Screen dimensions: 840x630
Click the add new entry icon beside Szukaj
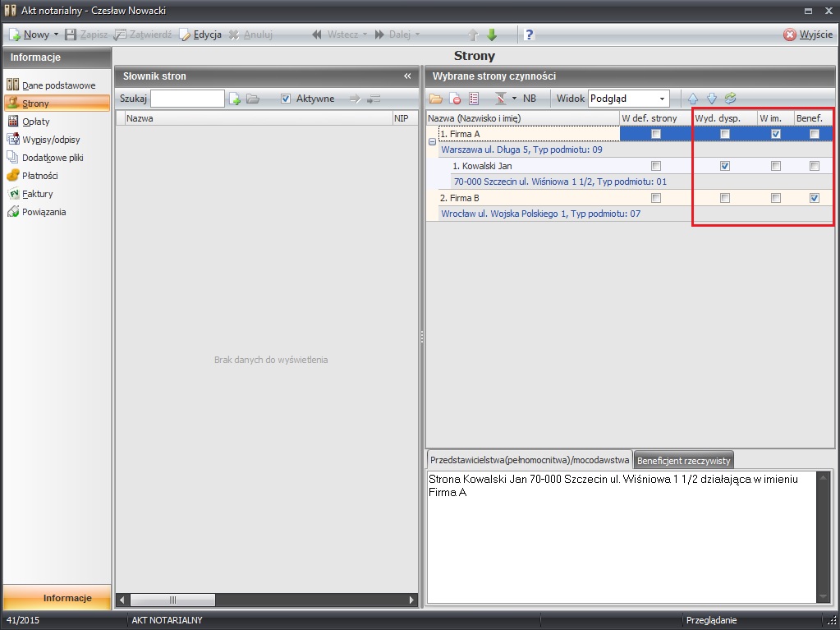tap(235, 99)
